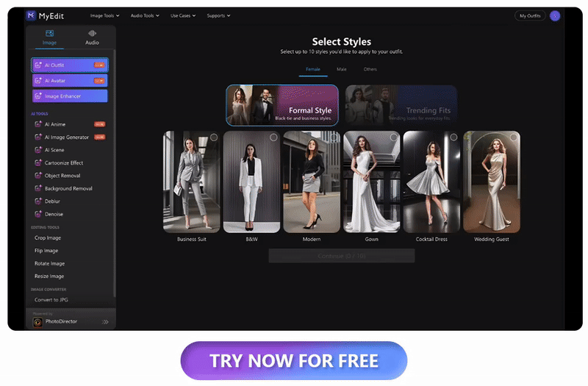Click the Business Suit outfit thumbnail
The width and height of the screenshot is (588, 386).
(192, 182)
